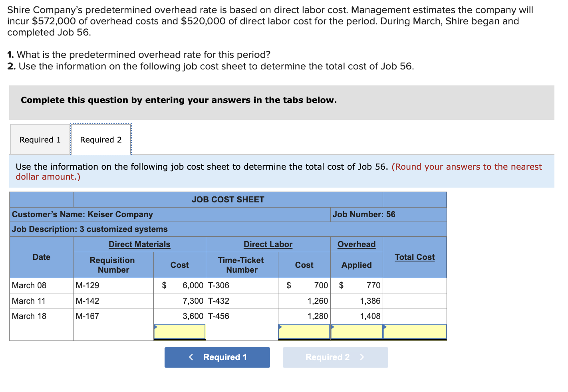Select the Required 2 tab
Image resolution: width=568 pixels, height=392 pixels.
click(x=101, y=139)
